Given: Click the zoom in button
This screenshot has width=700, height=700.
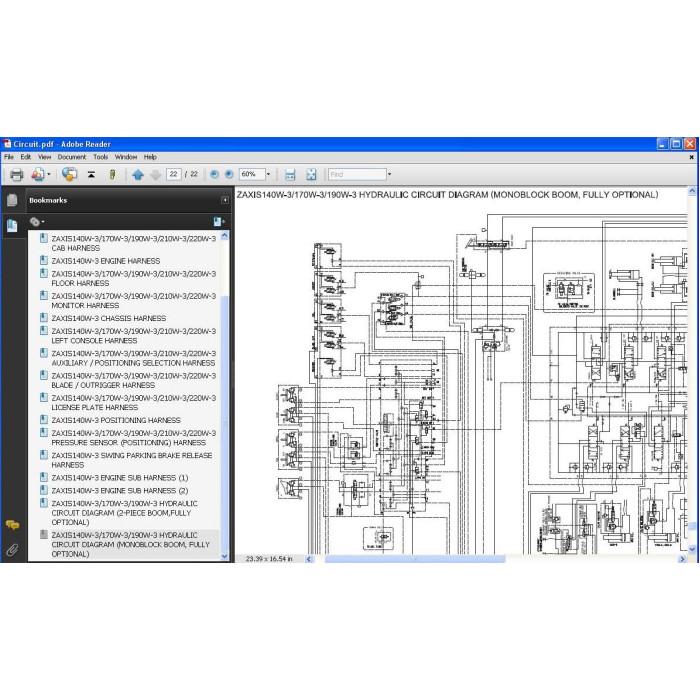Looking at the screenshot, I should (229, 175).
